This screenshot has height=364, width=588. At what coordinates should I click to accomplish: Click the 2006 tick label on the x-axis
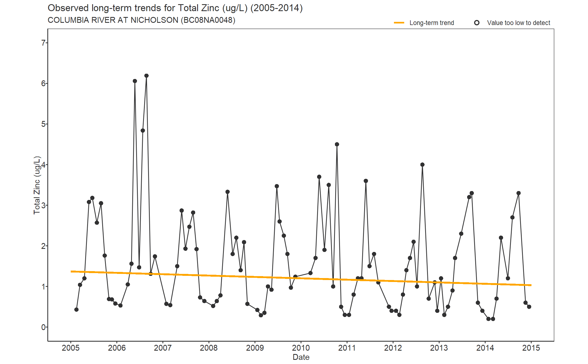117,348
